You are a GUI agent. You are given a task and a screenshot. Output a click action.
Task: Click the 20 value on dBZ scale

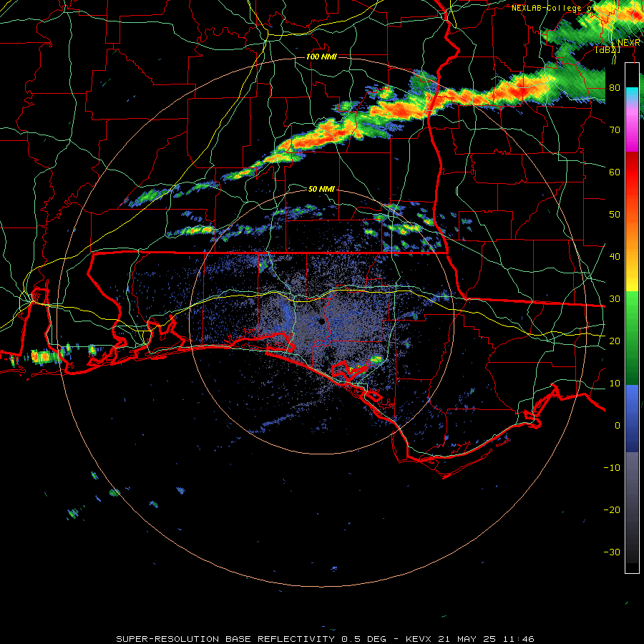click(x=615, y=341)
